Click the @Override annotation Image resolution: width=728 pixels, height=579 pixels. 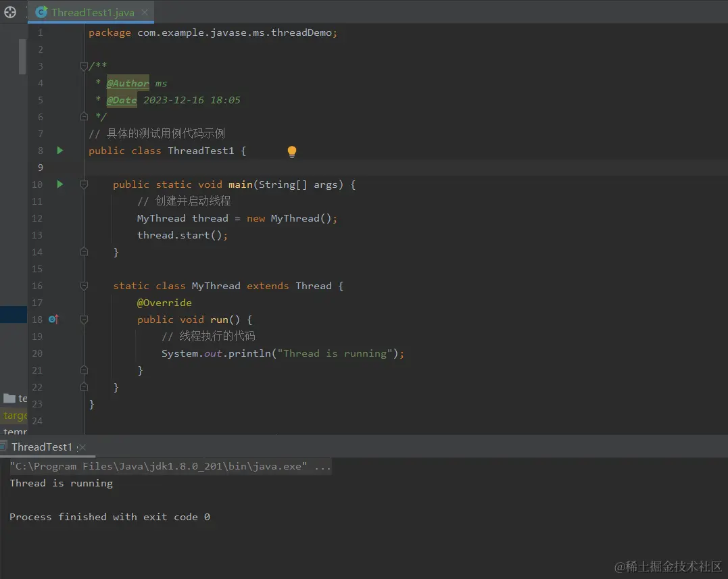click(x=164, y=303)
